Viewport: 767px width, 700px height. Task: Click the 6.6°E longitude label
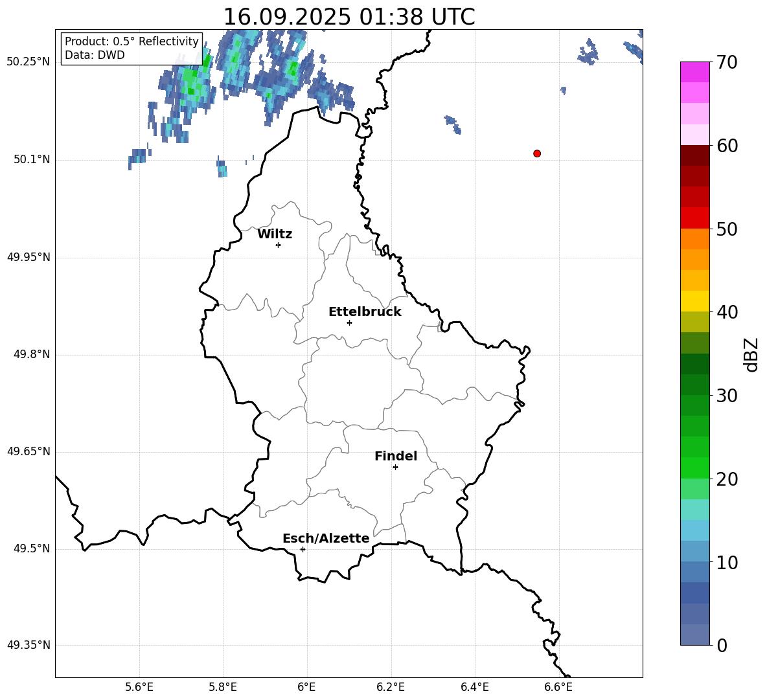tap(558, 687)
